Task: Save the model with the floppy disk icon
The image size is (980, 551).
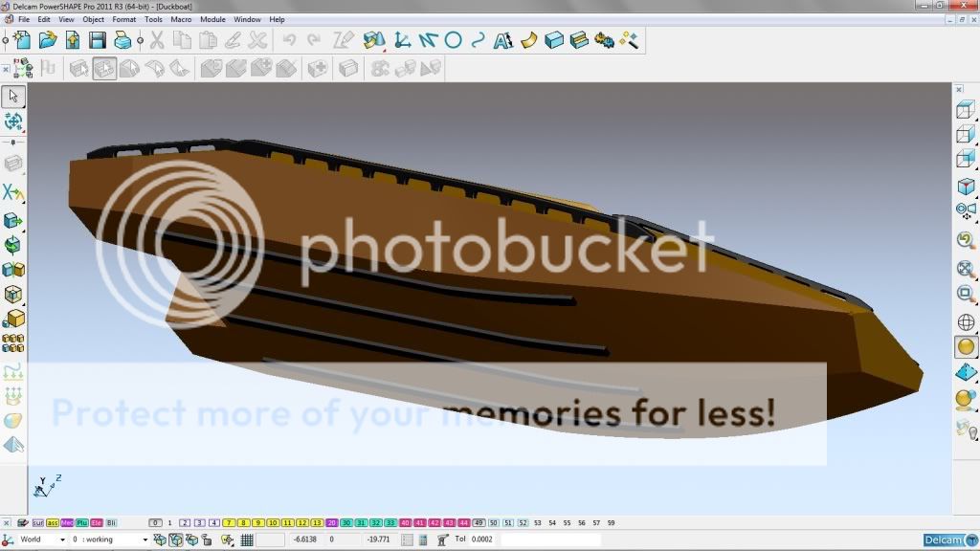Action: click(x=98, y=40)
